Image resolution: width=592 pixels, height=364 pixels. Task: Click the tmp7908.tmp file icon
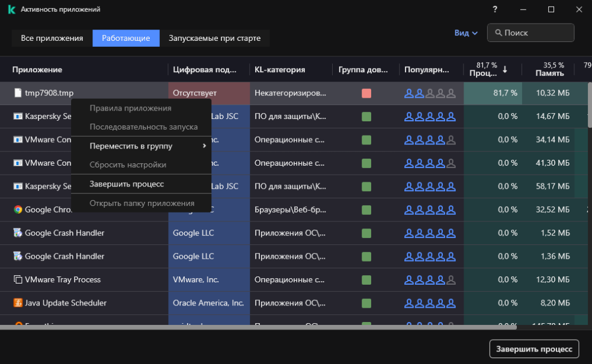click(18, 93)
